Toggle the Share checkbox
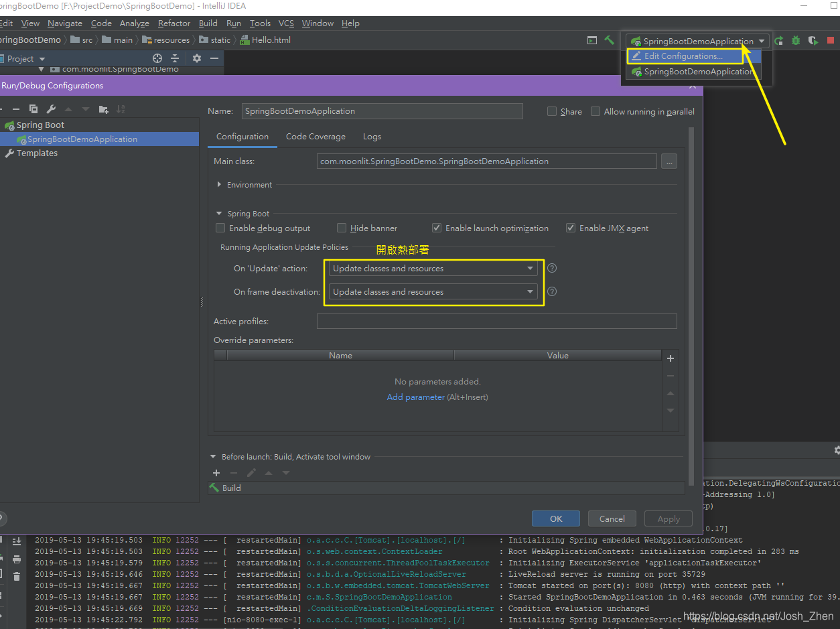 coord(552,111)
